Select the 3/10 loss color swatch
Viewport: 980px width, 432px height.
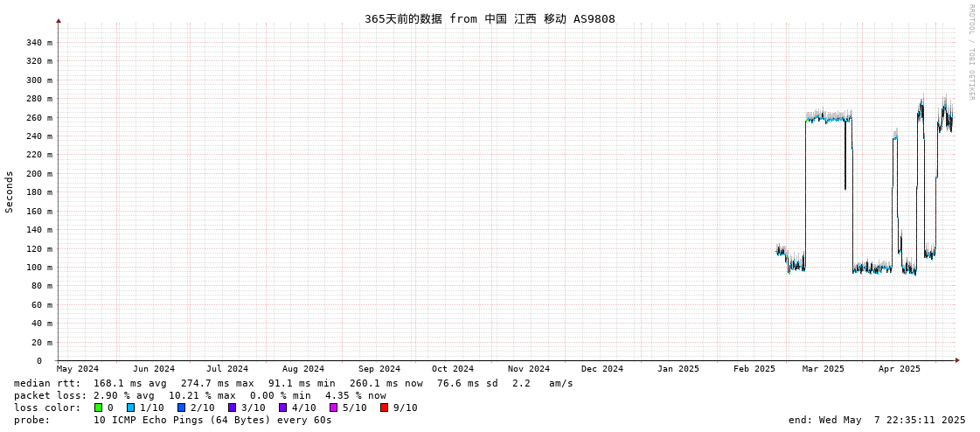(232, 408)
